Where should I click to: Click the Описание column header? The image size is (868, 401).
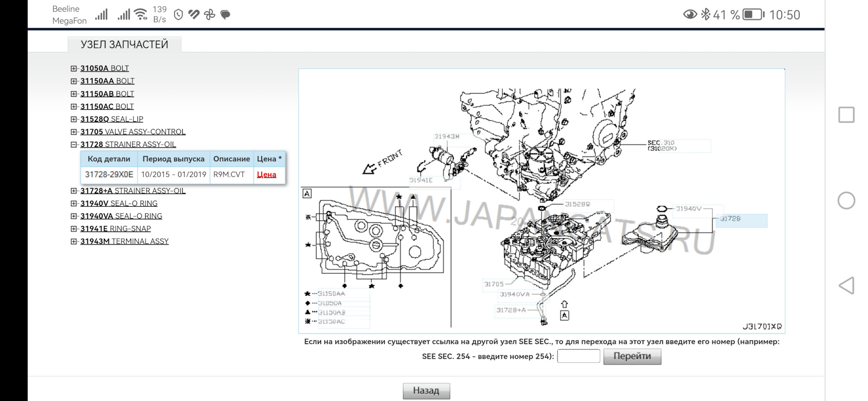[x=231, y=159]
